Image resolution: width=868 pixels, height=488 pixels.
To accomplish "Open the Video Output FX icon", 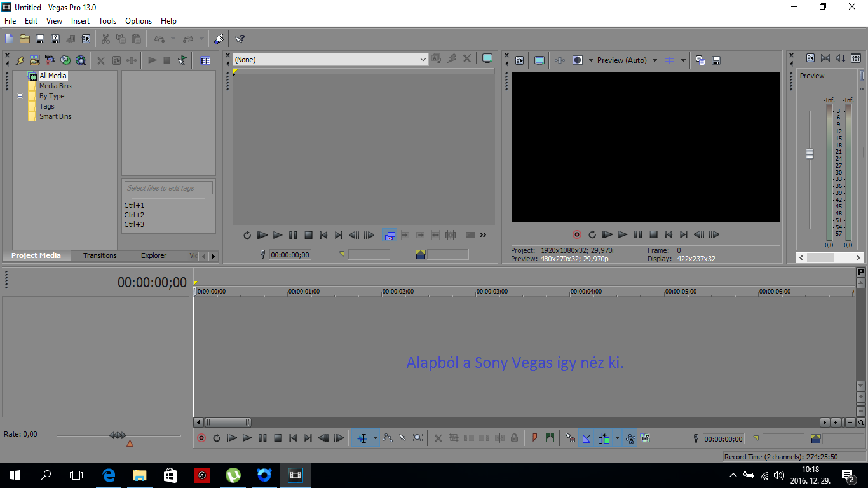I will pos(560,60).
